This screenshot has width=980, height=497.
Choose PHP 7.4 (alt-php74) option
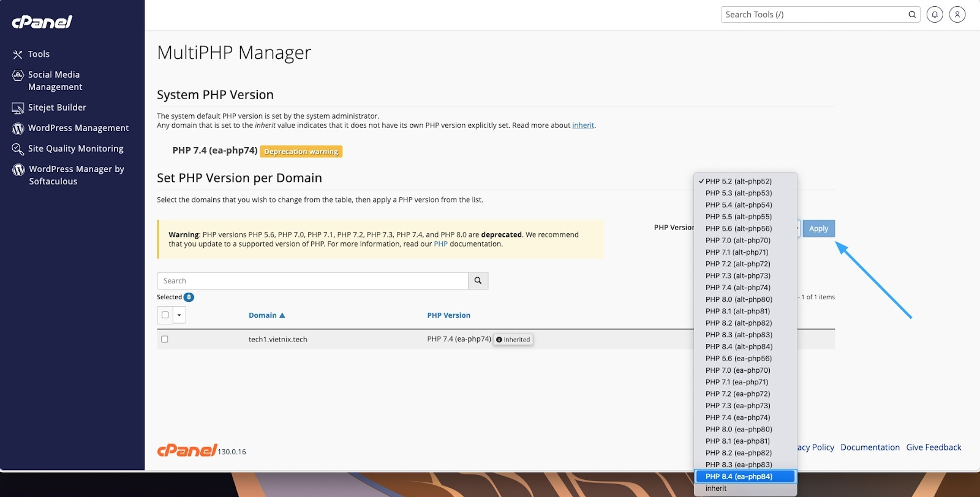pyautogui.click(x=745, y=288)
